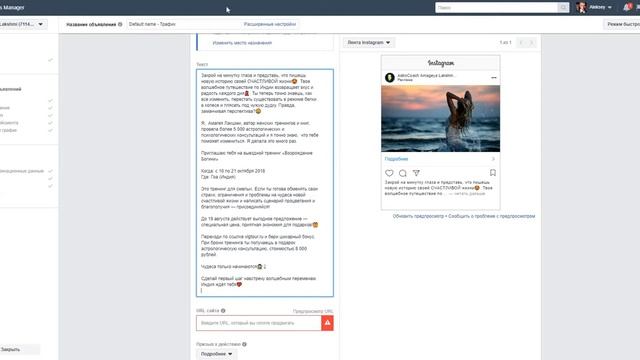The image size is (640, 360).
Task: Click the Alexey profile avatar
Action: point(581,7)
